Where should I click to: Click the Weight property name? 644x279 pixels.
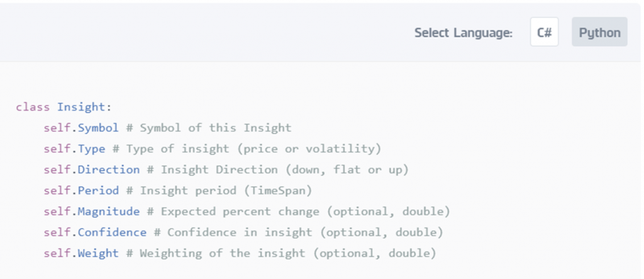[x=98, y=253]
